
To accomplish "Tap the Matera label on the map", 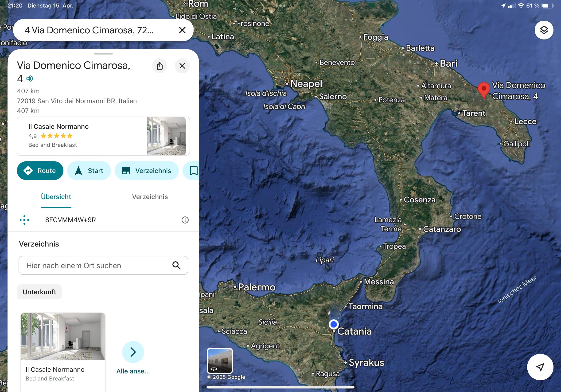I will 436,98.
